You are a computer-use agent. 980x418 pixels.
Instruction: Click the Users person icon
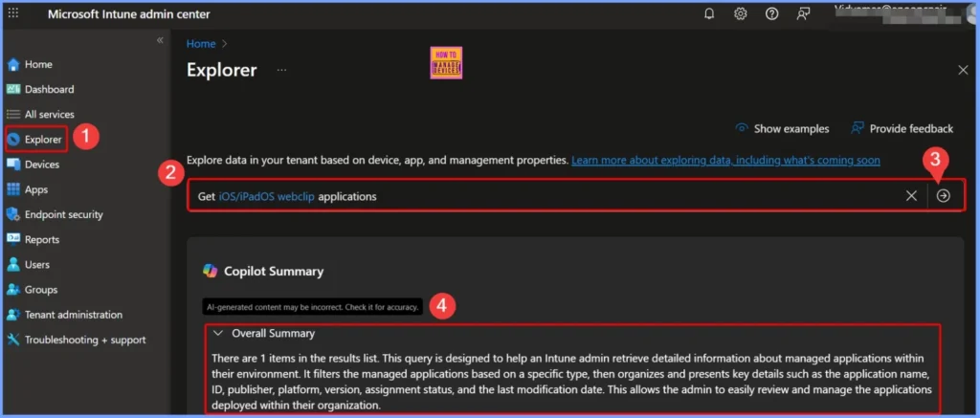click(13, 264)
